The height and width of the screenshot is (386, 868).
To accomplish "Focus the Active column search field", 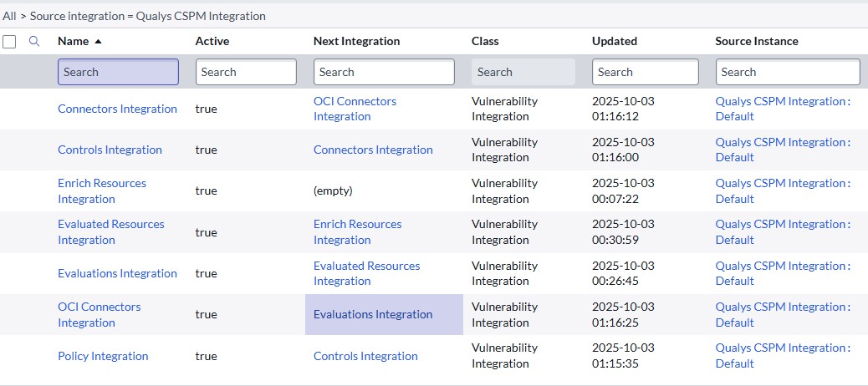I will click(246, 72).
